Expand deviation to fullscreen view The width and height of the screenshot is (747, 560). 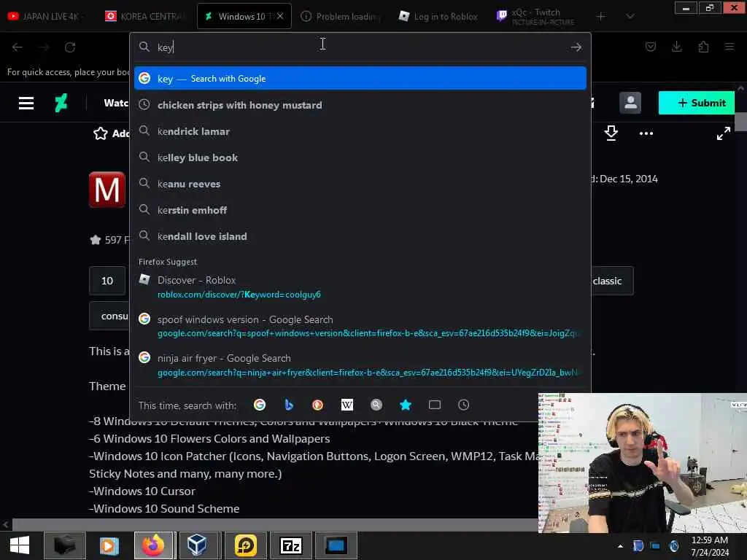tap(723, 133)
